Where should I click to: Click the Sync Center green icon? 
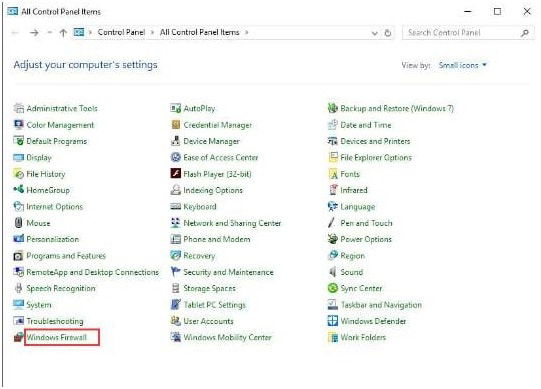pyautogui.click(x=333, y=288)
